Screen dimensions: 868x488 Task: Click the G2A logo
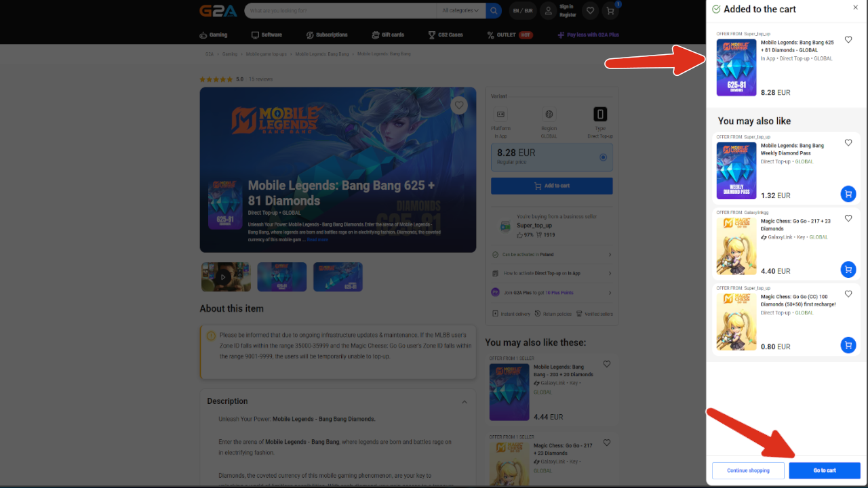pyautogui.click(x=218, y=11)
